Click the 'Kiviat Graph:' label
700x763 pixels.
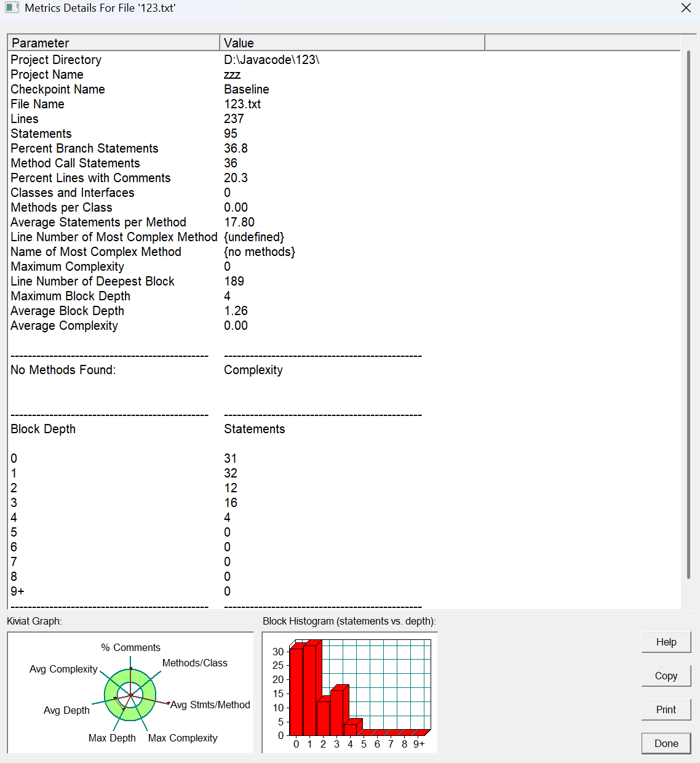(34, 621)
